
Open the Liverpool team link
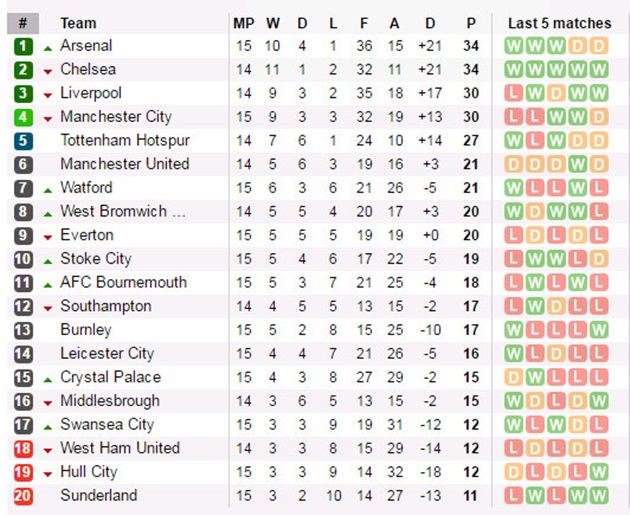click(90, 93)
